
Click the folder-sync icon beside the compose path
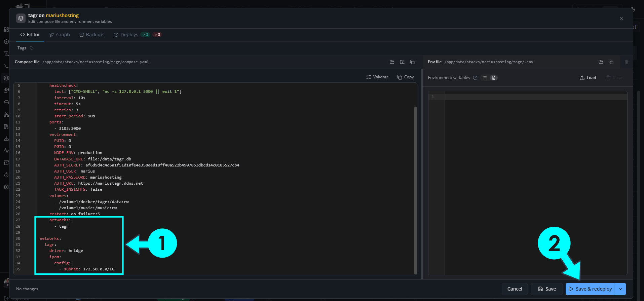point(402,62)
